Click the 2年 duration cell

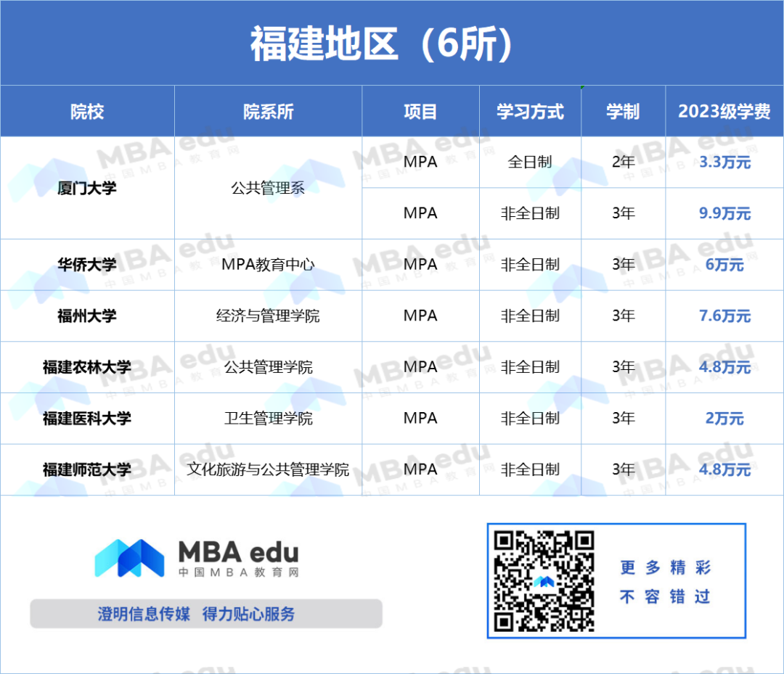(623, 162)
